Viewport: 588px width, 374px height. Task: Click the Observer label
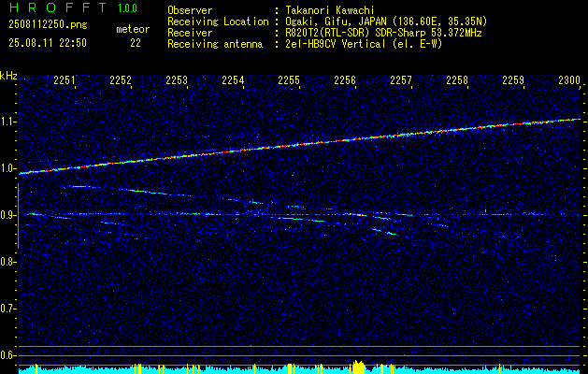click(190, 10)
